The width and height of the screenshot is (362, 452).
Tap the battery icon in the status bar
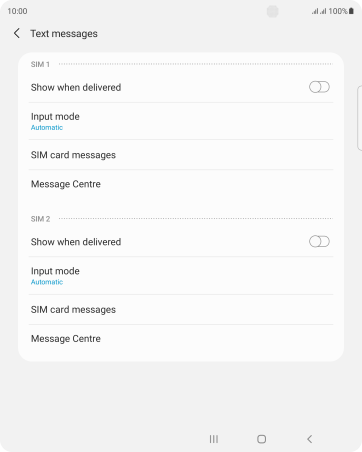click(351, 11)
